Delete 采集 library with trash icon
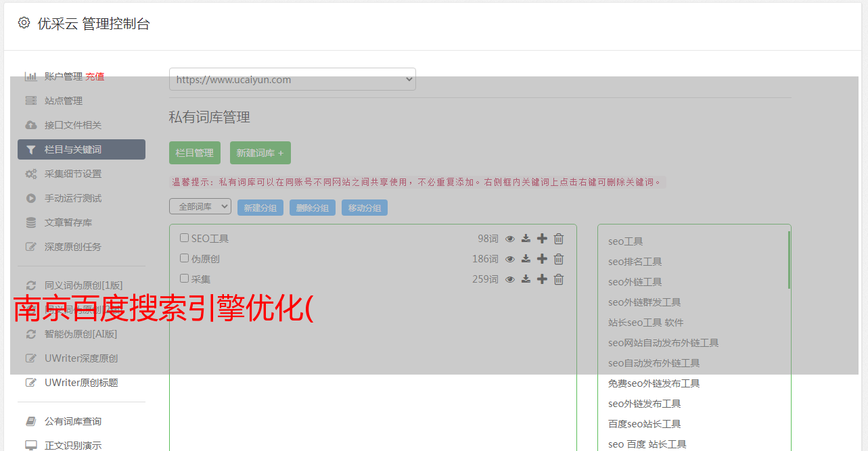 click(559, 279)
